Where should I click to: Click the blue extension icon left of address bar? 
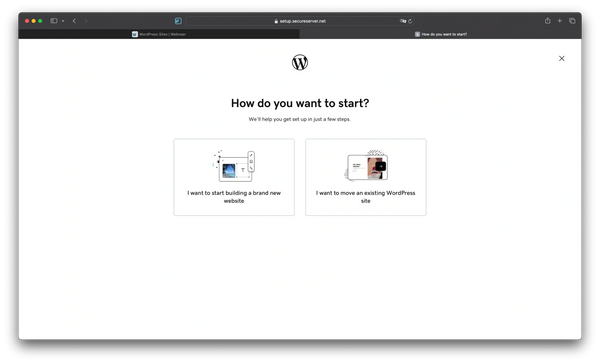pyautogui.click(x=178, y=21)
